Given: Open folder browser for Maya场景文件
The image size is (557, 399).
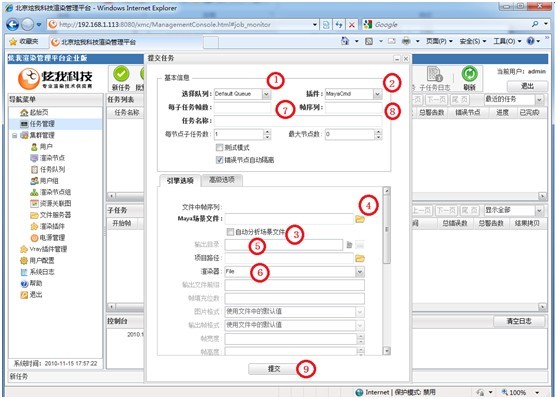Looking at the screenshot, I should (x=360, y=219).
